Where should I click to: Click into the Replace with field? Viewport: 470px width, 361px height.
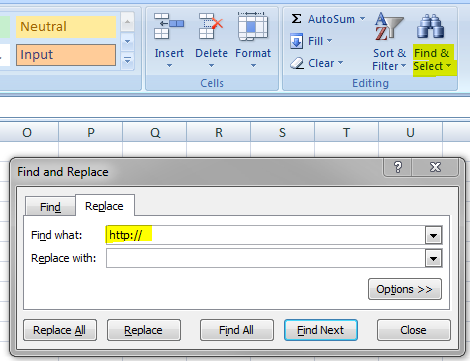(x=266, y=259)
